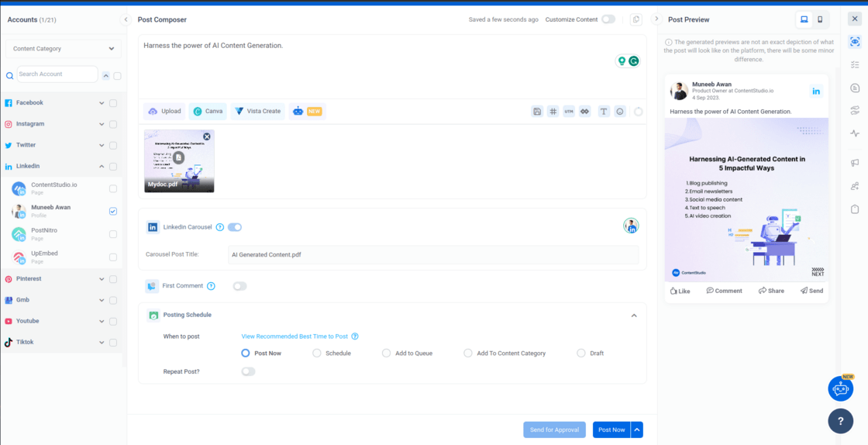The image size is (868, 445).
Task: Click the green lightbulb suggestion icon
Action: (622, 61)
